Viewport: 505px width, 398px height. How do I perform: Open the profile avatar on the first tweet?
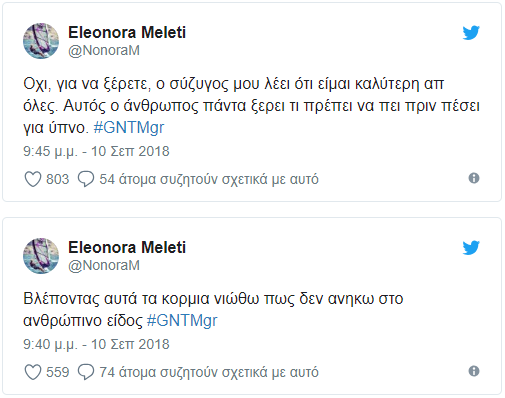pos(41,41)
